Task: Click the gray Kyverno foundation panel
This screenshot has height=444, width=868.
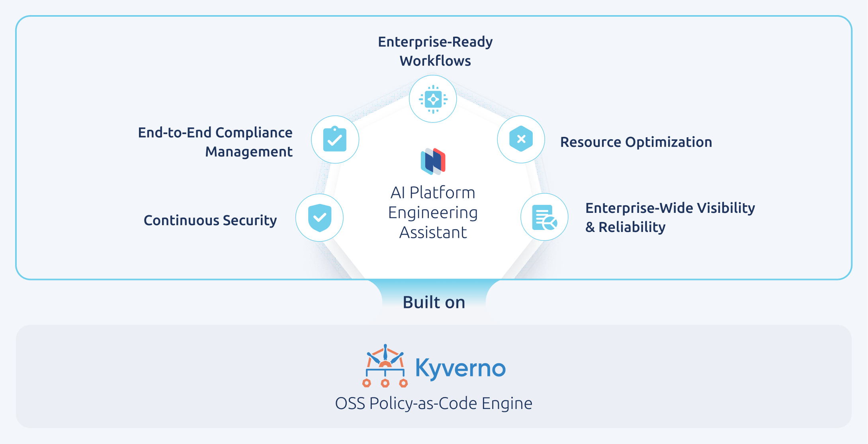Action: (199, 376)
